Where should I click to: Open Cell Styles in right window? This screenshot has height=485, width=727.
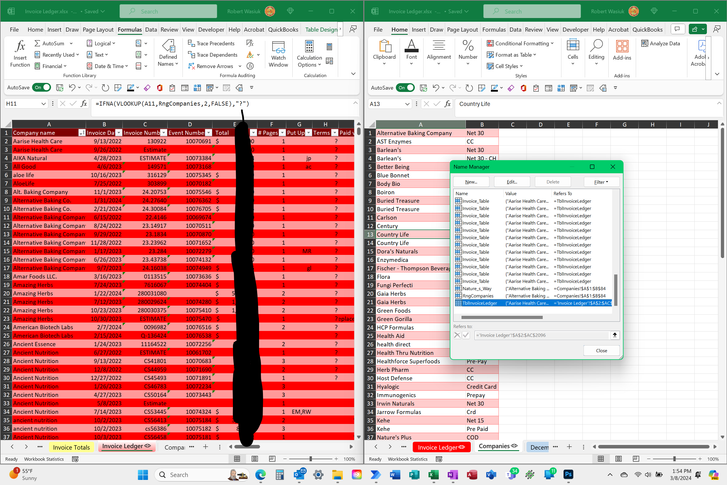pyautogui.click(x=505, y=66)
